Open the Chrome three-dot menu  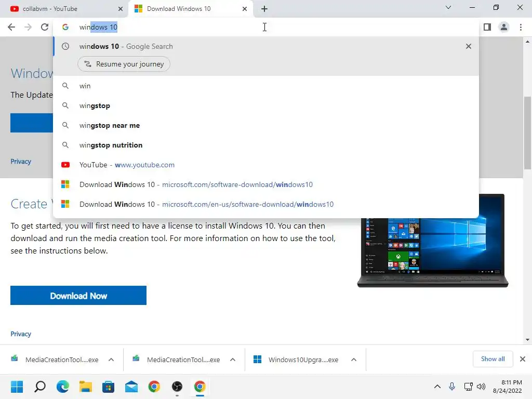pos(521,27)
